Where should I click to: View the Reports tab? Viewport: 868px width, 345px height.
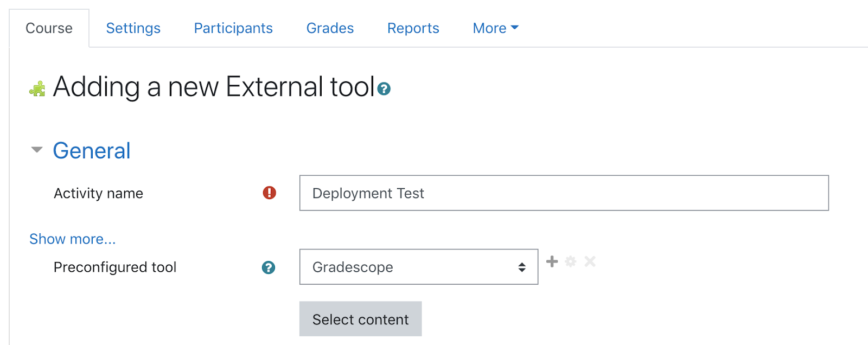pyautogui.click(x=413, y=28)
